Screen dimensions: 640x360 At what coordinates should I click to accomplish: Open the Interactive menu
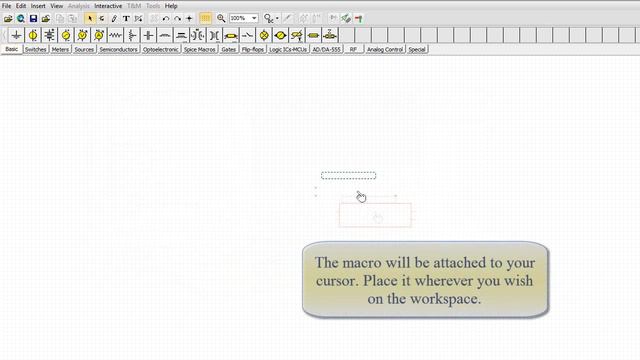click(108, 6)
